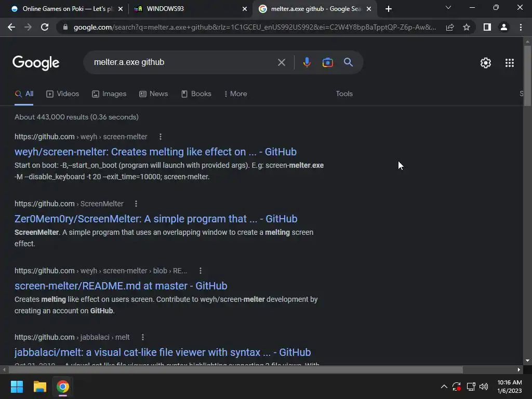Share this page icon in address bar

coord(450,27)
